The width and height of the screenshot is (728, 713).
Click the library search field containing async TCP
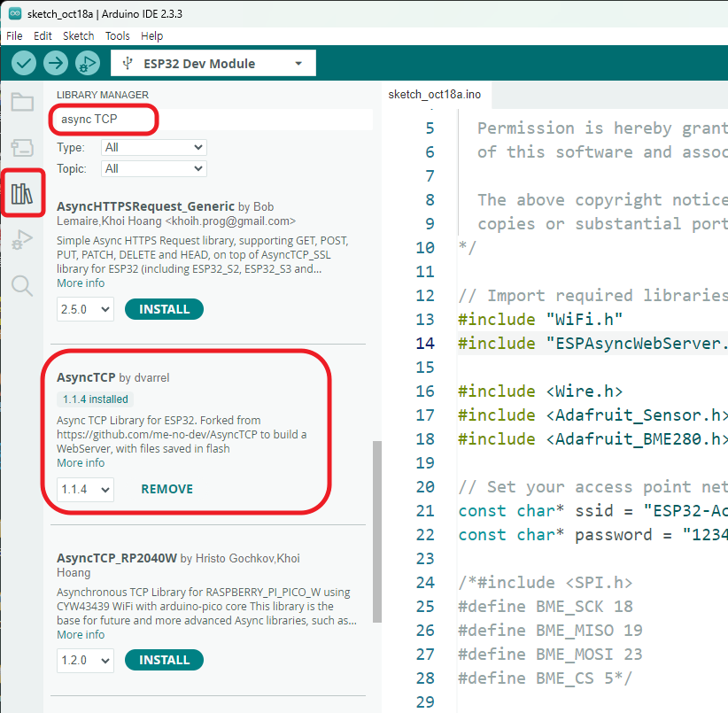[212, 120]
